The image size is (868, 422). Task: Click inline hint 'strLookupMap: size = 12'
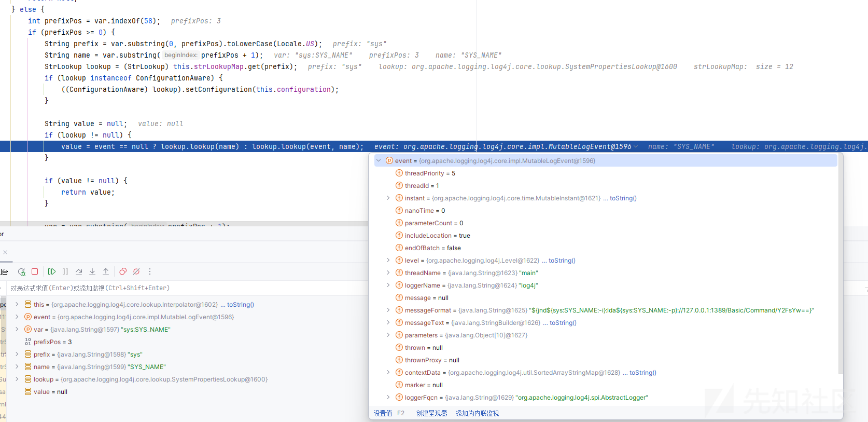tap(744, 66)
